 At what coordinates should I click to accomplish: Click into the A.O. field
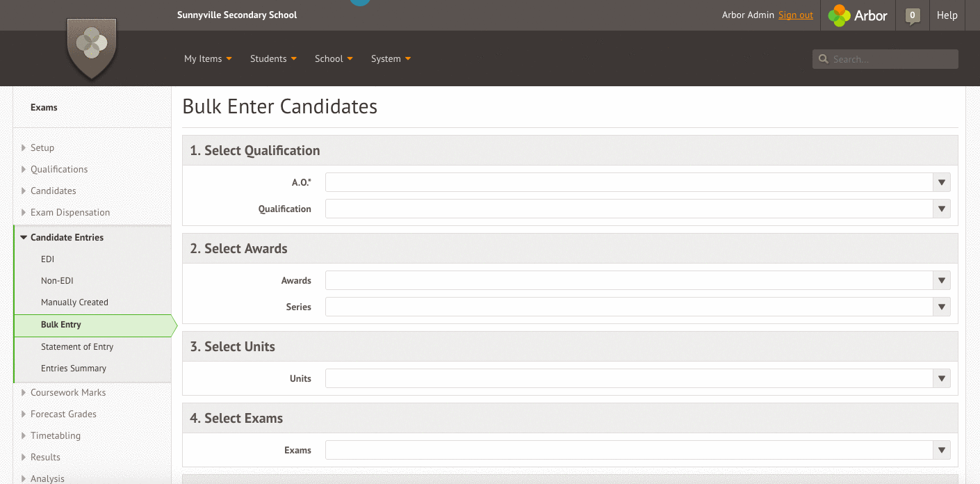(x=629, y=183)
